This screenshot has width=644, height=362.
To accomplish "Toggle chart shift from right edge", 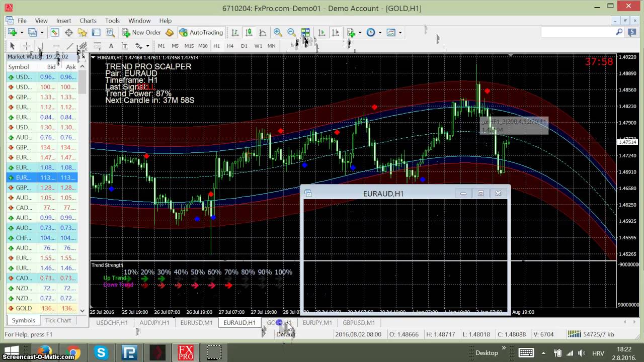I will (336, 32).
